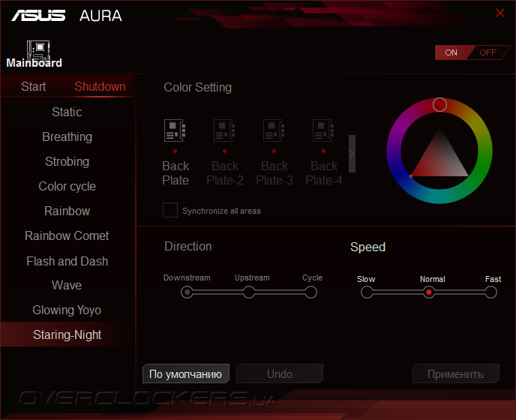
Task: Choose the Strobing lighting effect
Action: pyautogui.click(x=67, y=161)
